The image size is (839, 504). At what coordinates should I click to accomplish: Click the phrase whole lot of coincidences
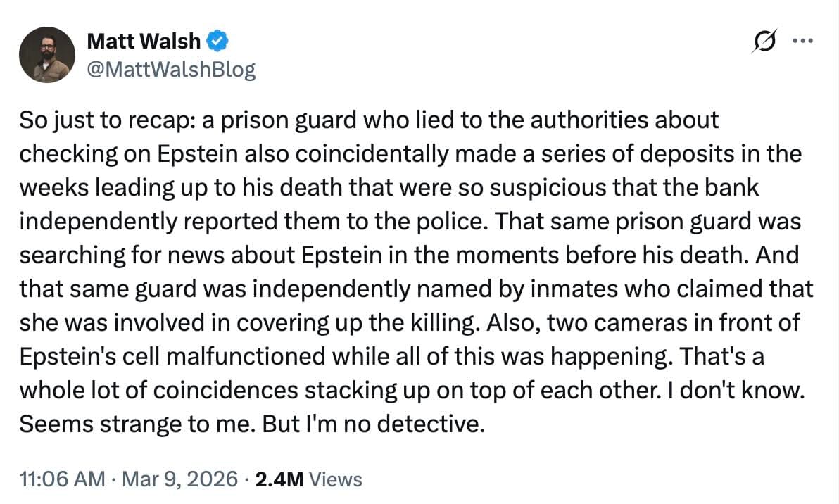point(158,390)
